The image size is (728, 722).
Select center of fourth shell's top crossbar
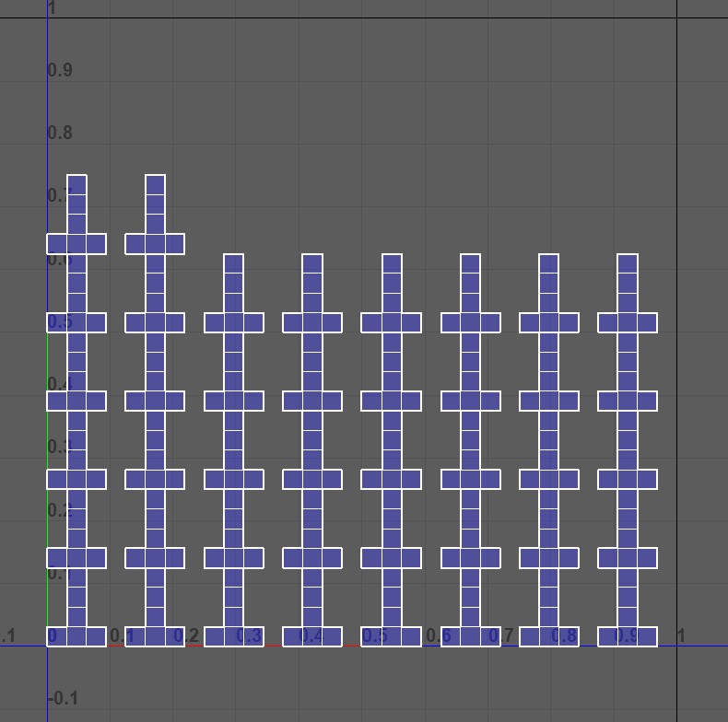pyautogui.click(x=312, y=322)
